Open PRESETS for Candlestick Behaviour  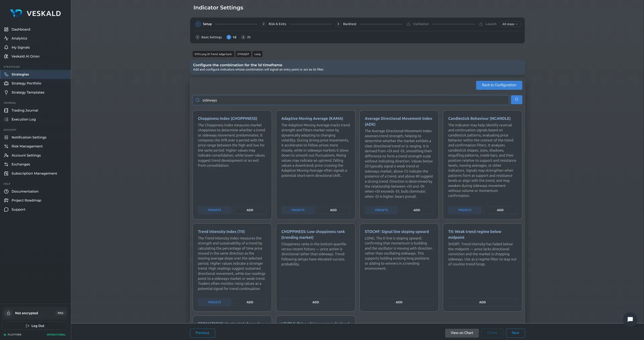point(465,210)
